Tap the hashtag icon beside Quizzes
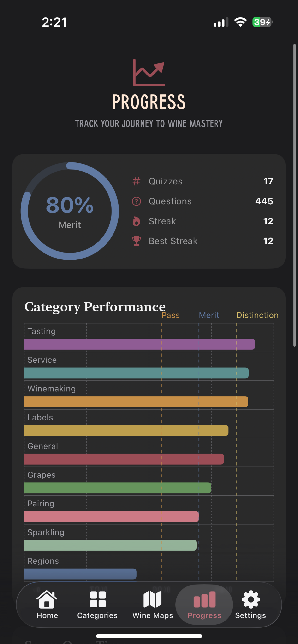The width and height of the screenshot is (298, 644). click(x=136, y=182)
